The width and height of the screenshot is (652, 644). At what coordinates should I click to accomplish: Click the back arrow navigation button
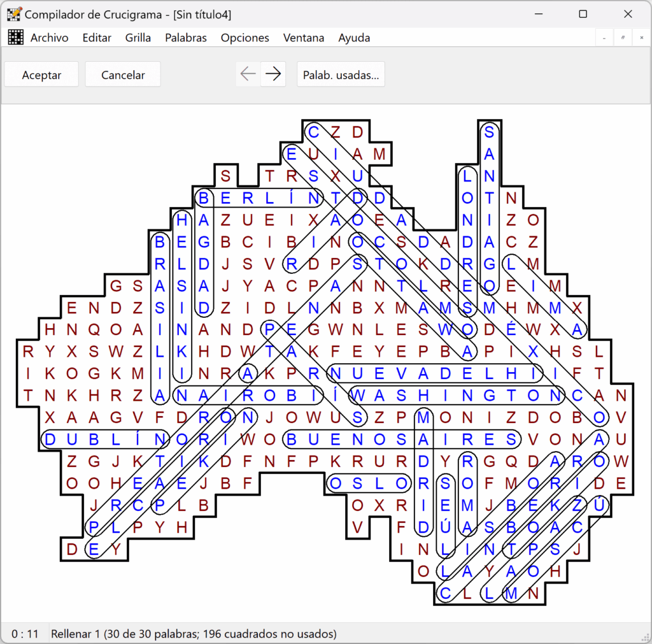(x=248, y=75)
